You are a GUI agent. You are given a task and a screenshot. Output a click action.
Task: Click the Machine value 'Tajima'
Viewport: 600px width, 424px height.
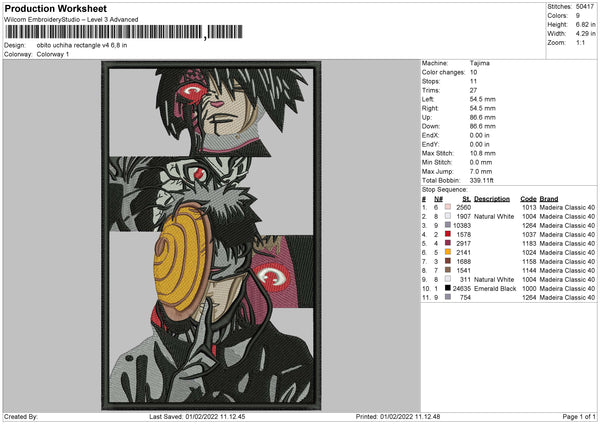tap(479, 63)
